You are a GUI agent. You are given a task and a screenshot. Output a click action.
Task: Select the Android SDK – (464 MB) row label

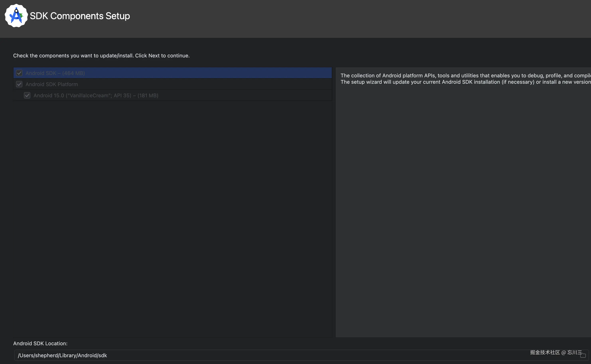tap(55, 73)
